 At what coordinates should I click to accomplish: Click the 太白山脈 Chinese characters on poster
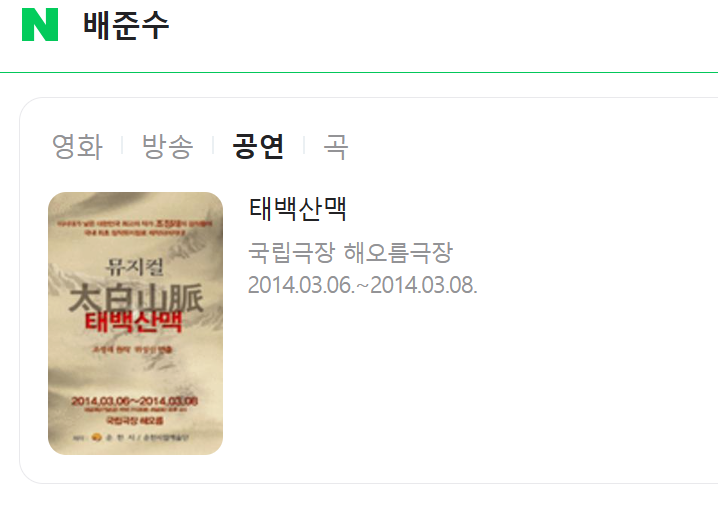pyautogui.click(x=136, y=298)
